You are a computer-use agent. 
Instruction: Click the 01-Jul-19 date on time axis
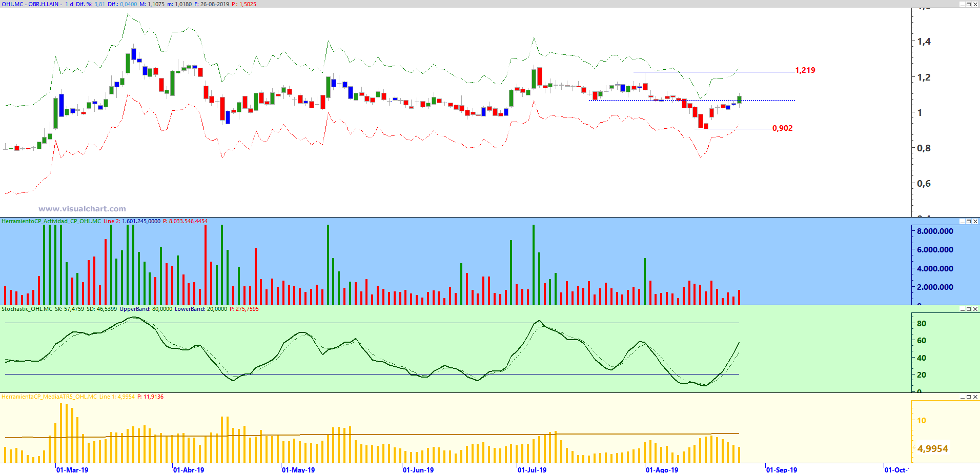point(532,469)
